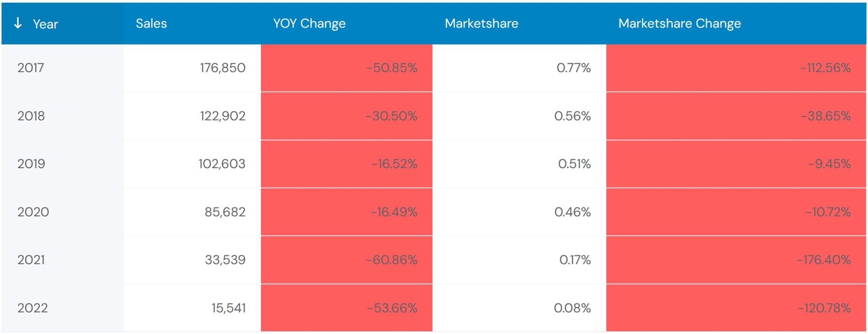Select the 2021 year cell
Image resolution: width=868 pixels, height=334 pixels.
click(31, 260)
